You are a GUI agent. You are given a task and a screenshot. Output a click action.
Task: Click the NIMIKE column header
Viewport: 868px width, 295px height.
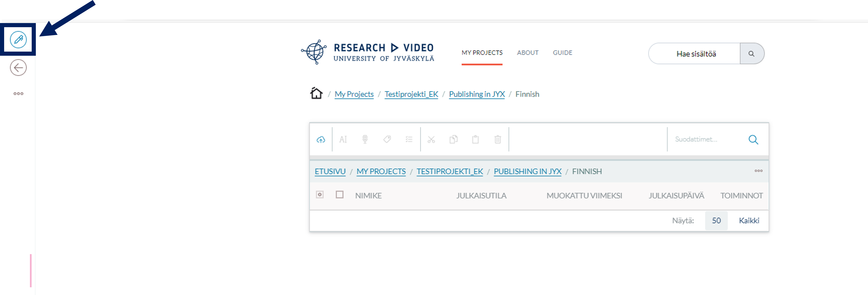pyautogui.click(x=368, y=196)
